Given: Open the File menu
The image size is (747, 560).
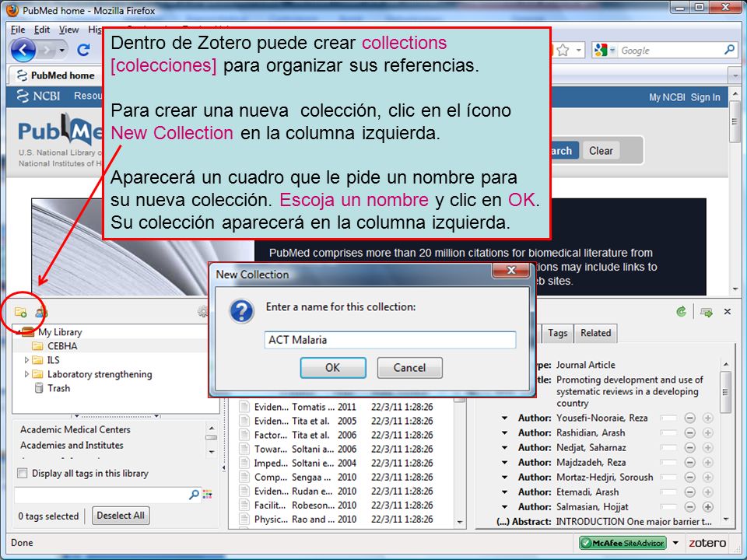Looking at the screenshot, I should [x=18, y=30].
